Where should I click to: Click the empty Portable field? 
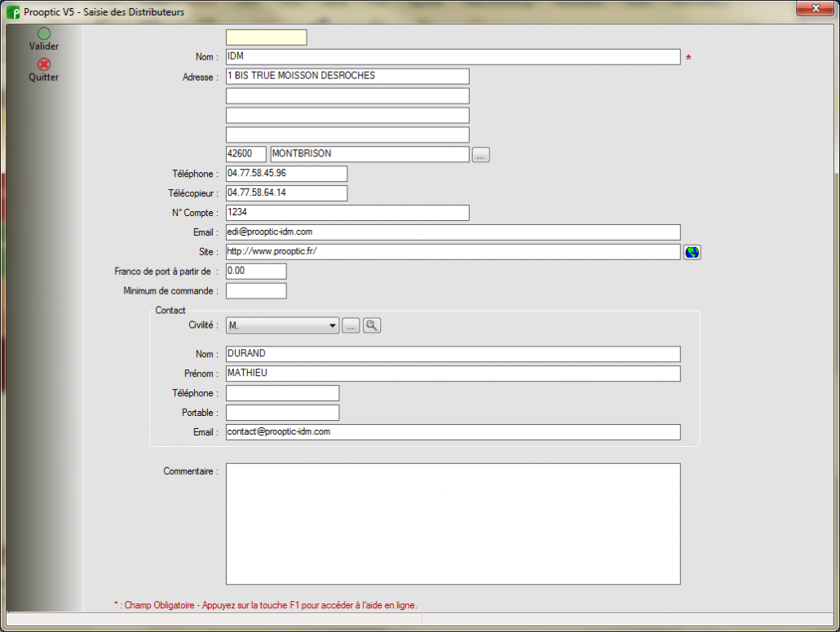coord(282,413)
